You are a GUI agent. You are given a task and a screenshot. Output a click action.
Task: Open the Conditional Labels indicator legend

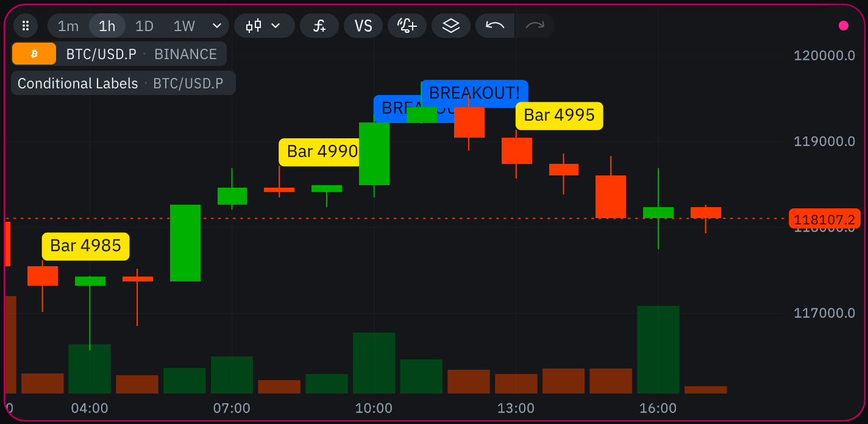pos(123,83)
